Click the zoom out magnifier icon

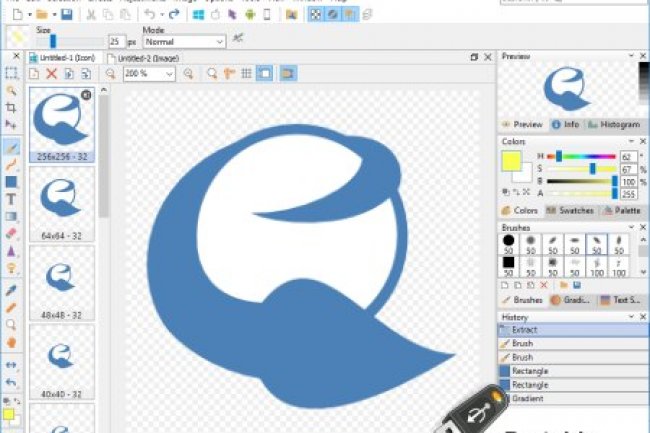(x=110, y=74)
